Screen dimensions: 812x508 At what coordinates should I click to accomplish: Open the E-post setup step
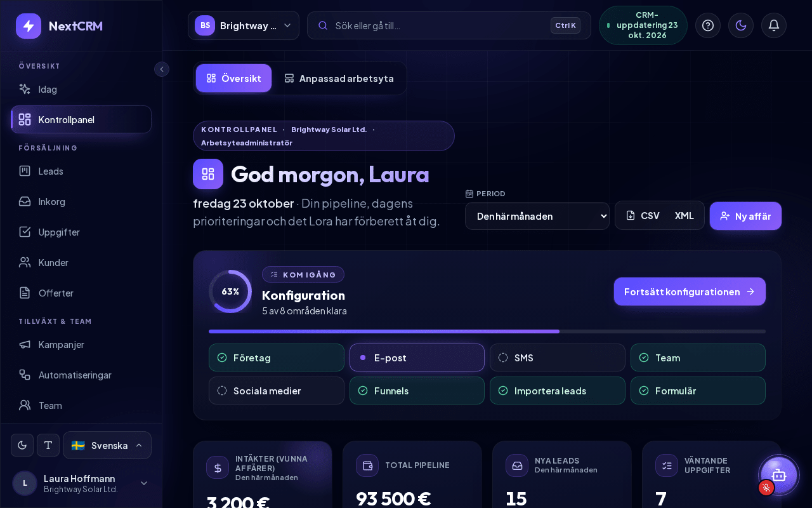click(x=417, y=358)
